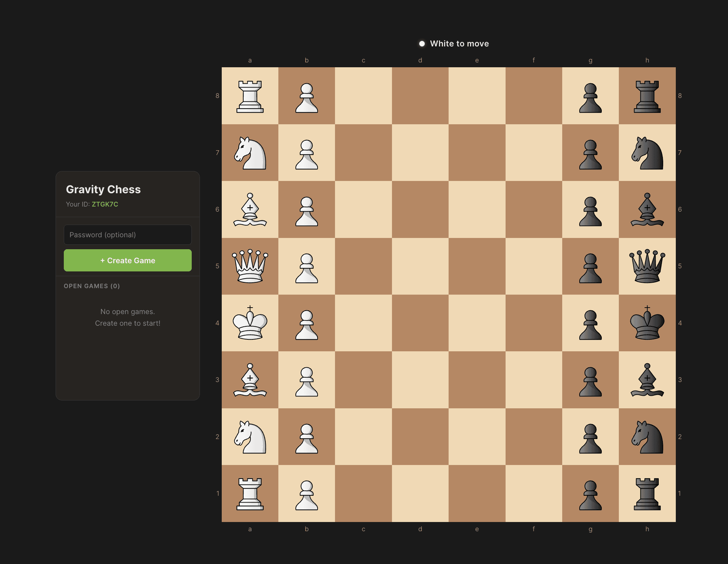
Task: Click the black knight on h2
Action: pos(647,437)
